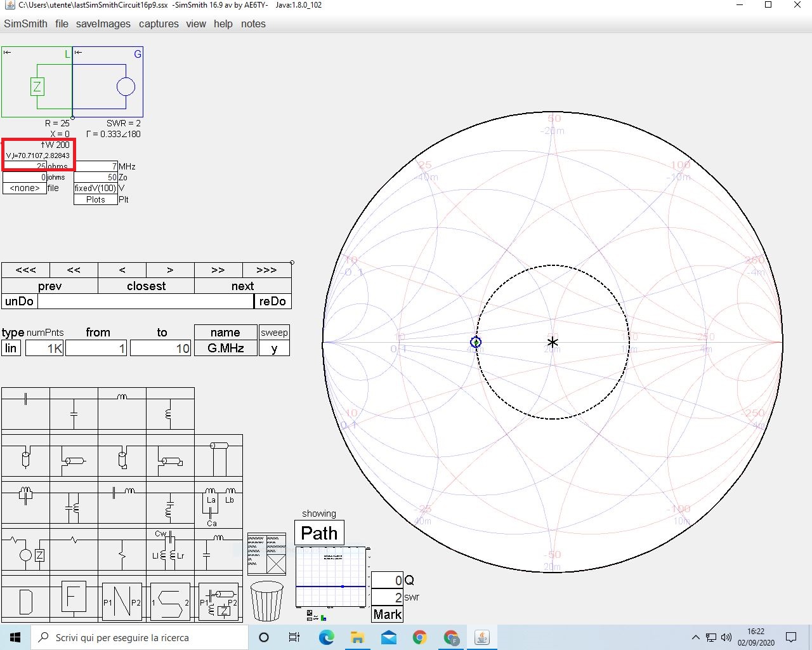The image size is (812, 650).
Task: Select the shunt inductor component
Action: [x=170, y=411]
